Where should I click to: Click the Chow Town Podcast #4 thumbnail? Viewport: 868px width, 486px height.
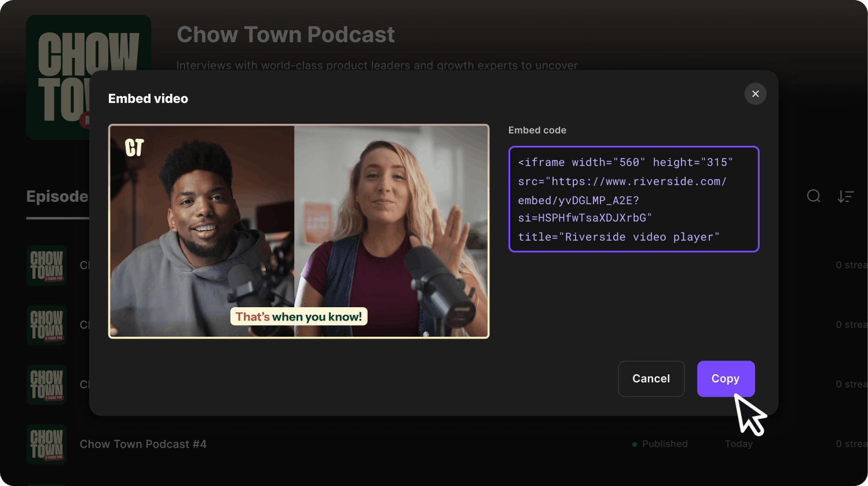tap(46, 444)
